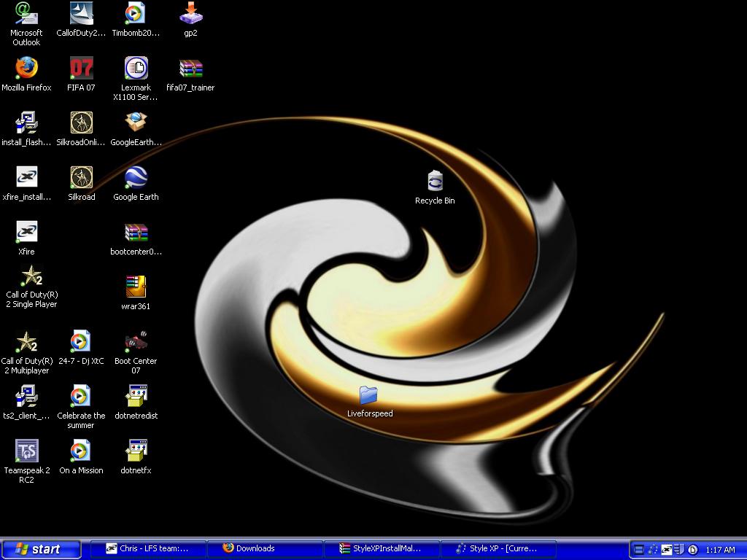Switch to the Chris - LFS team taskbar window
Image resolution: width=747 pixels, height=560 pixels.
[x=148, y=548]
